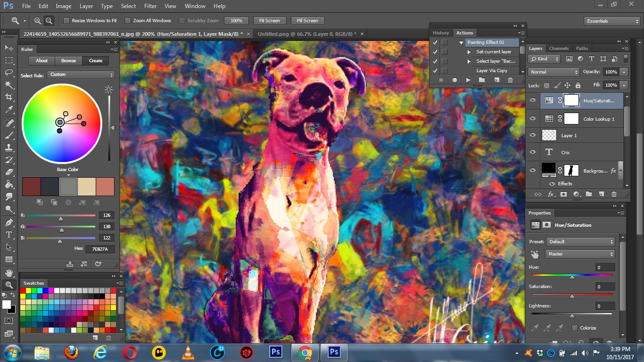Viewport: 644px width, 362px height.
Task: Select the Paint Bucket tool
Action: 8,184
